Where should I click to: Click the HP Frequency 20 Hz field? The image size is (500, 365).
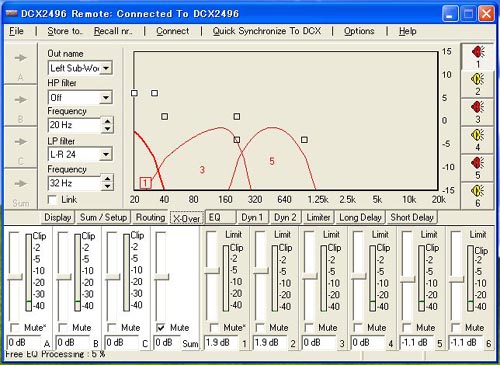click(x=74, y=125)
